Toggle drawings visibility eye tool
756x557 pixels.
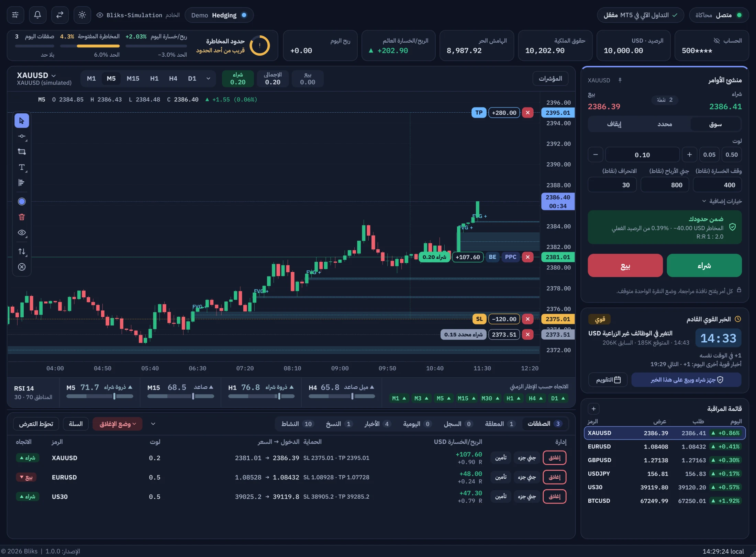(x=22, y=232)
